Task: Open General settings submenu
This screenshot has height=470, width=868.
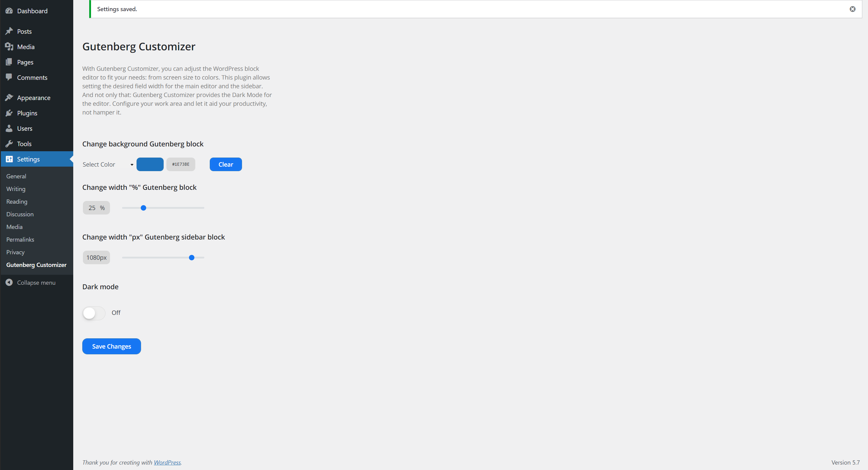Action: pyautogui.click(x=16, y=176)
